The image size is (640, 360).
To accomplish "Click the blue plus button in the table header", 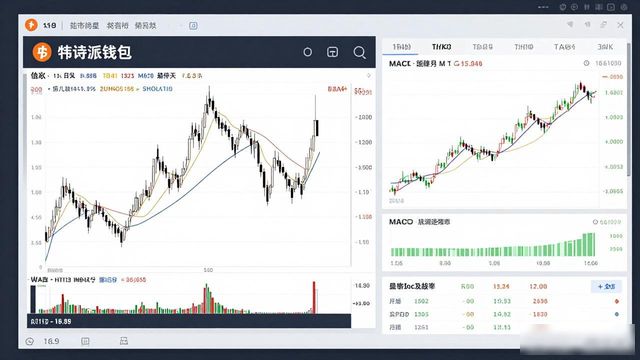I will 606,287.
